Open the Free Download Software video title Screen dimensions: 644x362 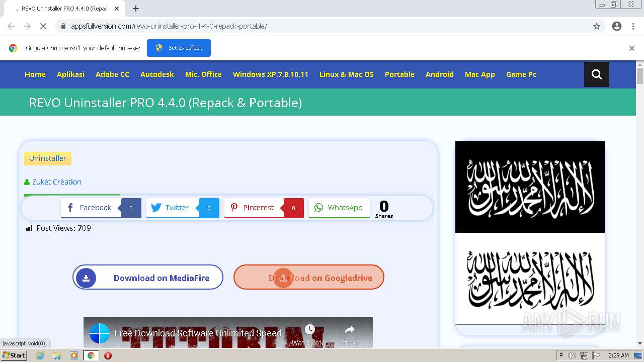198,333
